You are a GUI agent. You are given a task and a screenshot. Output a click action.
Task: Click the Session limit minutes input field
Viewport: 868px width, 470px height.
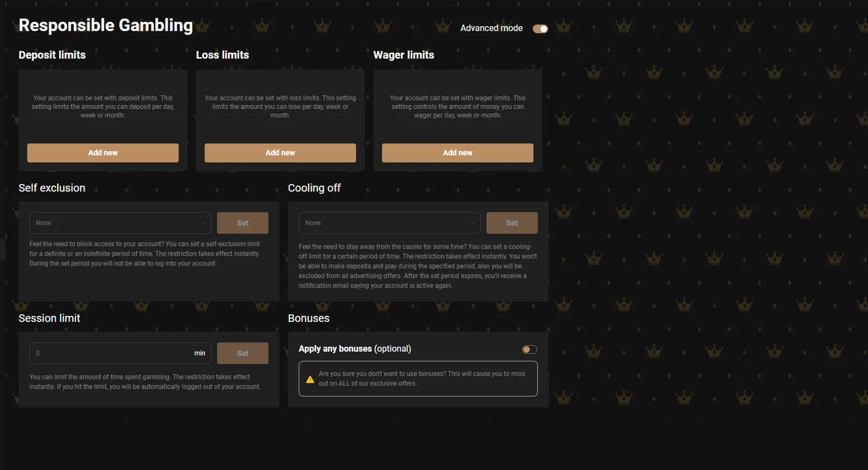[x=108, y=353]
